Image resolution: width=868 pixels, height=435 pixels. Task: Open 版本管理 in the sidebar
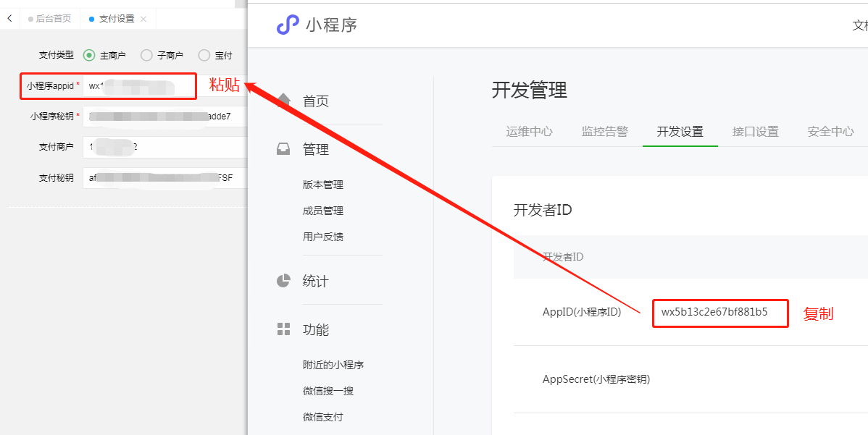point(323,185)
